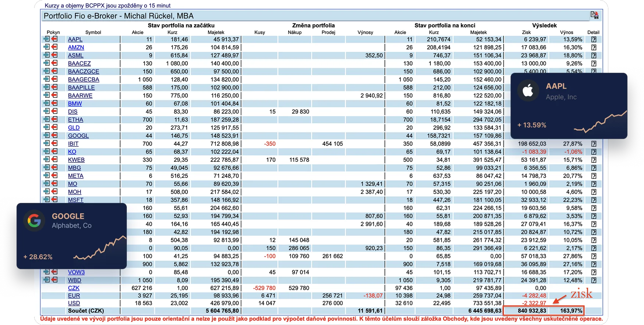Click the Prodej column header
This screenshot has height=325, width=644.
click(x=328, y=32)
